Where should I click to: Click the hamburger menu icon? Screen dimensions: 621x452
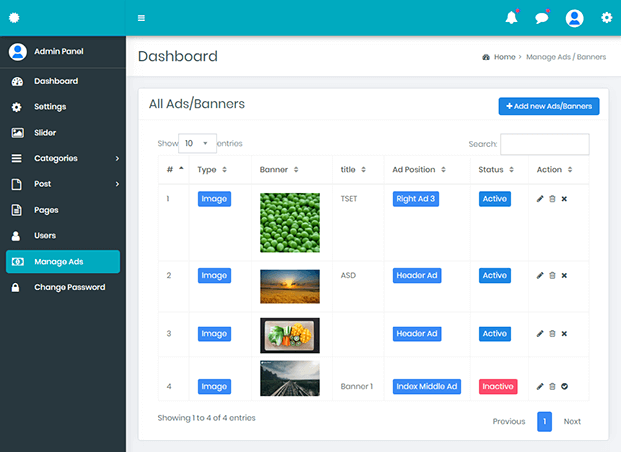pos(141,18)
